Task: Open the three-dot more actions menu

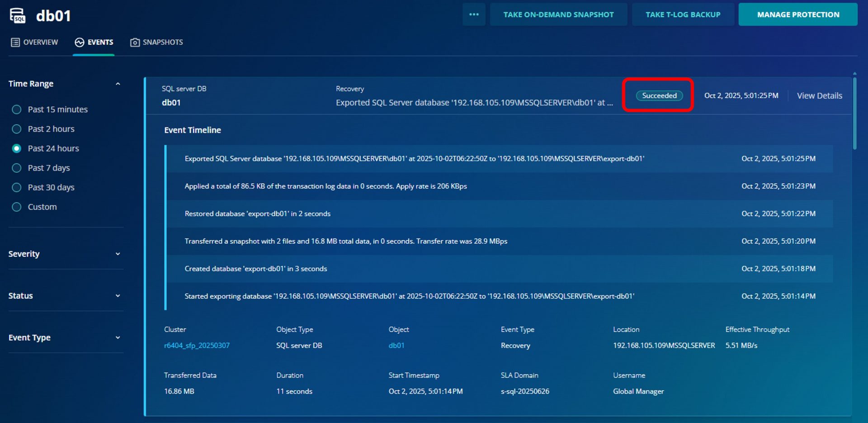Action: pyautogui.click(x=473, y=14)
